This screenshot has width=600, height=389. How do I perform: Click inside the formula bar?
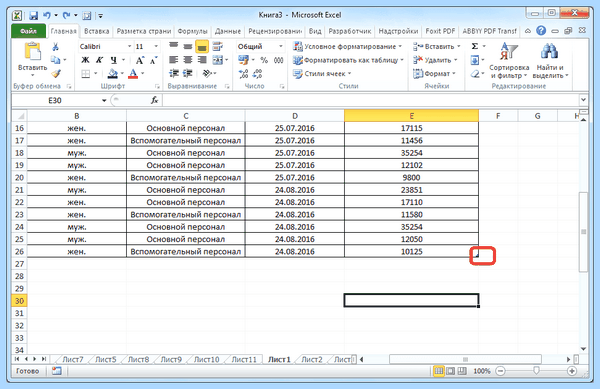[x=371, y=100]
